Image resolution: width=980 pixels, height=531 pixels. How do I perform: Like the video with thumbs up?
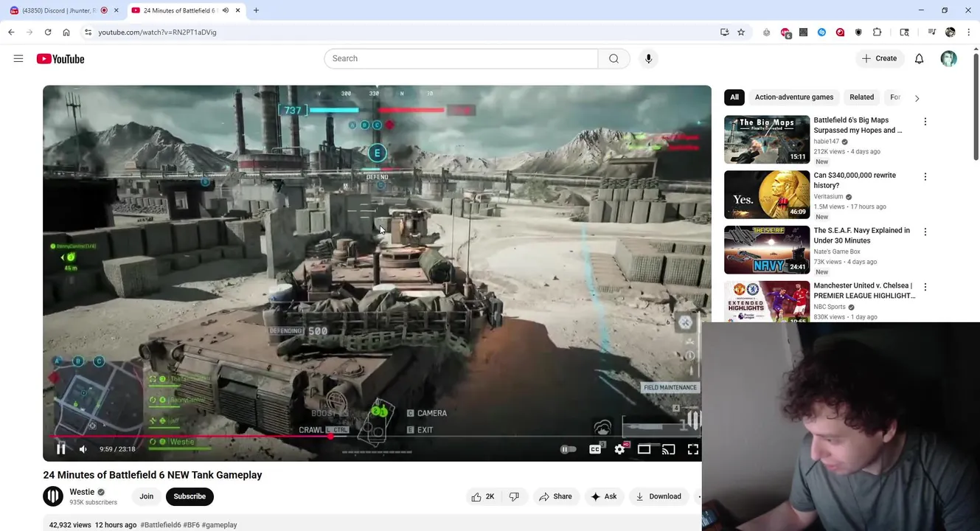483,497
